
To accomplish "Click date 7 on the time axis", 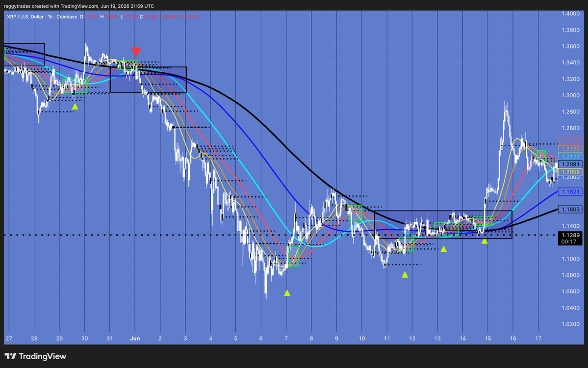I will pos(286,339).
